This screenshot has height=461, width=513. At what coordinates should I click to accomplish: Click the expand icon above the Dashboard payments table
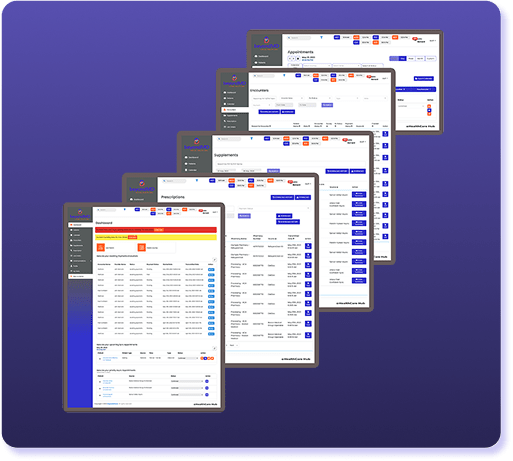pyautogui.click(x=214, y=259)
